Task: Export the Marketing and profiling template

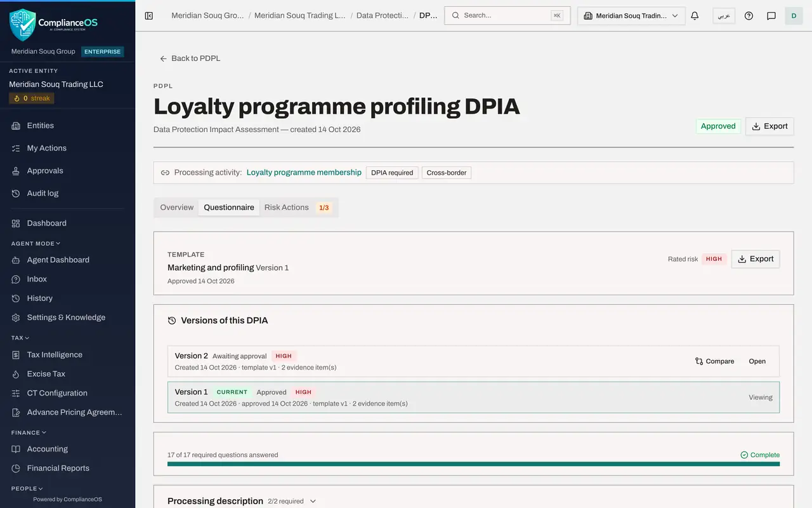Action: (756, 259)
